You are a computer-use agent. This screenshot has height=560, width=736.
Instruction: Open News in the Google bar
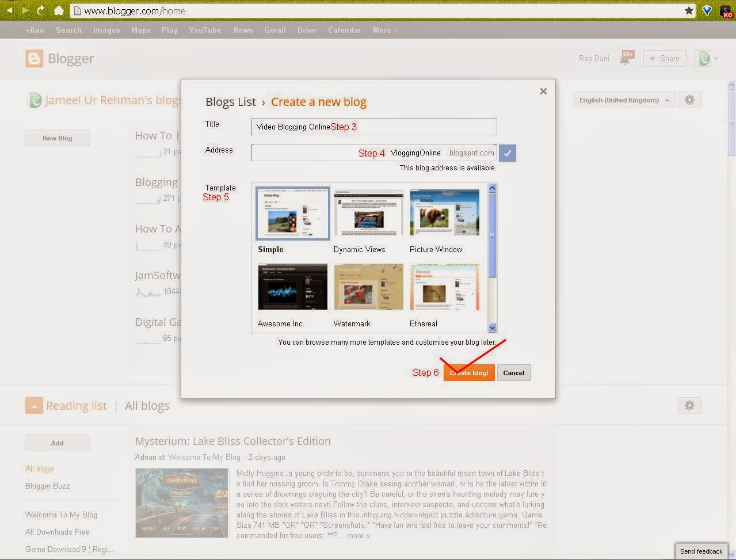[243, 30]
